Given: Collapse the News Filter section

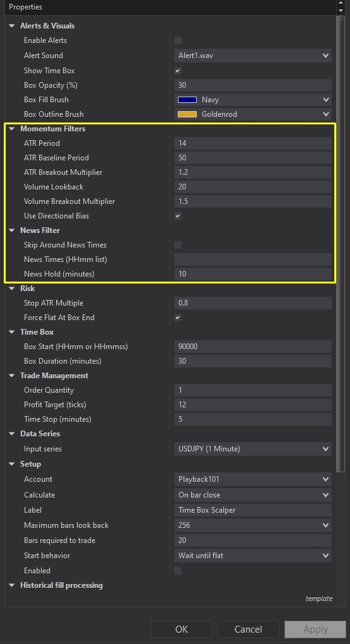Looking at the screenshot, I should [11, 230].
